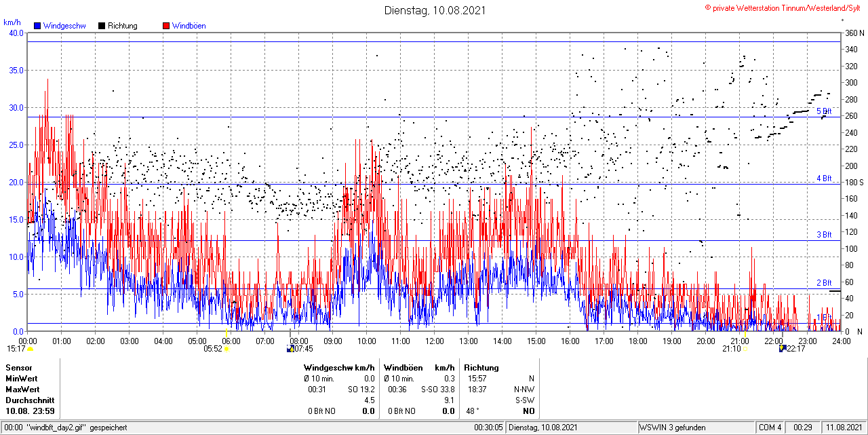
Task: Select the 9.1 average gust value
Action: coord(449,400)
